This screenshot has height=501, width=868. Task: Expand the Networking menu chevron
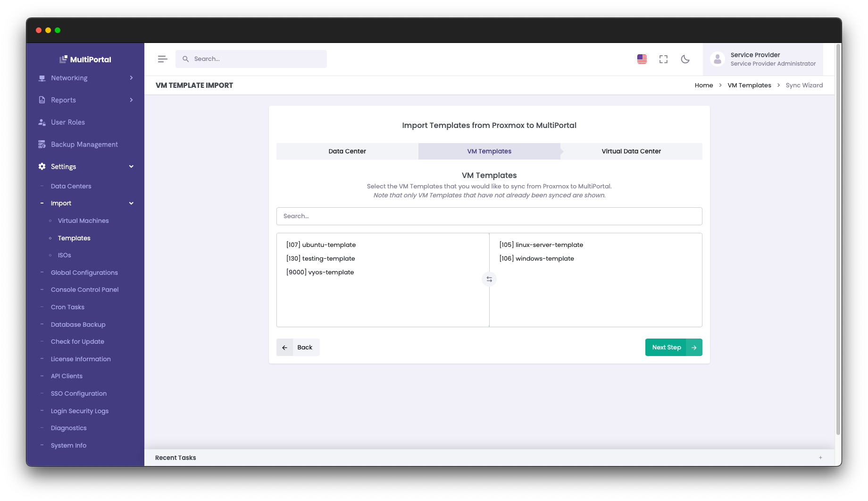(132, 78)
